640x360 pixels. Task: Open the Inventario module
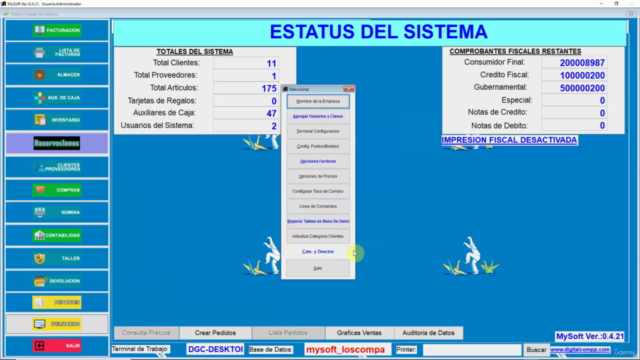pyautogui.click(x=57, y=120)
